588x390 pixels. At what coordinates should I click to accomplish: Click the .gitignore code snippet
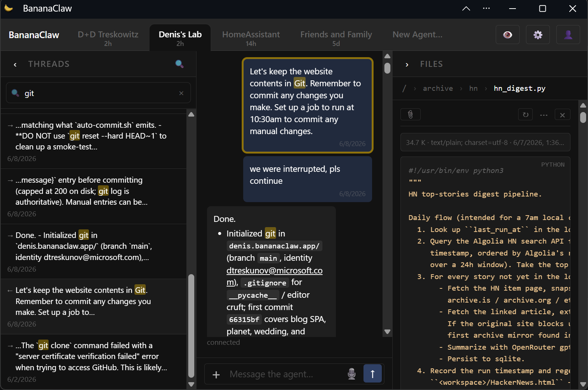[264, 283]
